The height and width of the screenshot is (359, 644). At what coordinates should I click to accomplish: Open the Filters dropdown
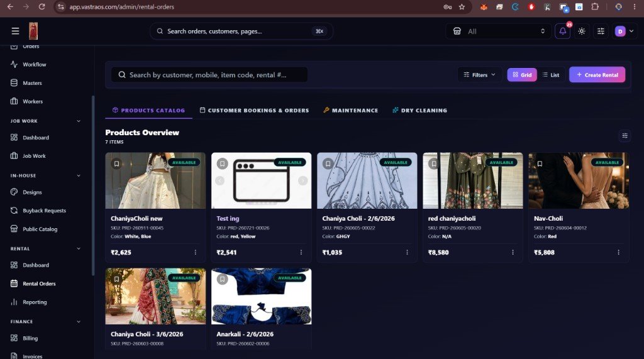coord(479,75)
